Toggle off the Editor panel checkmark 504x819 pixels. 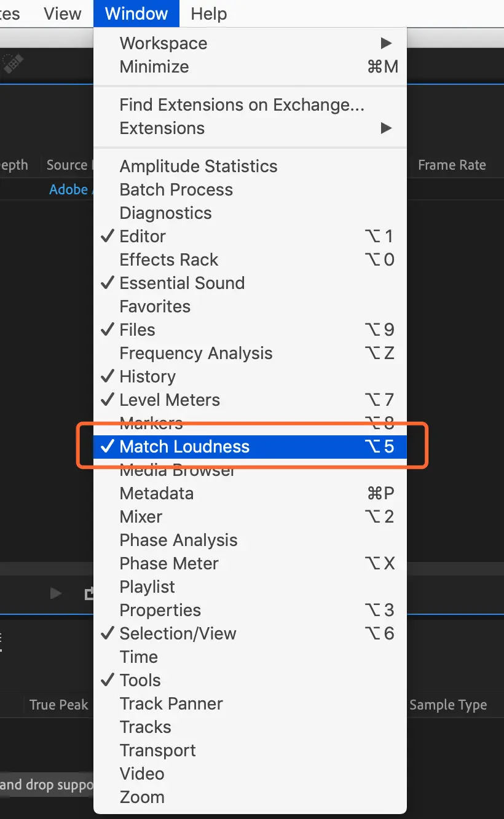(143, 236)
